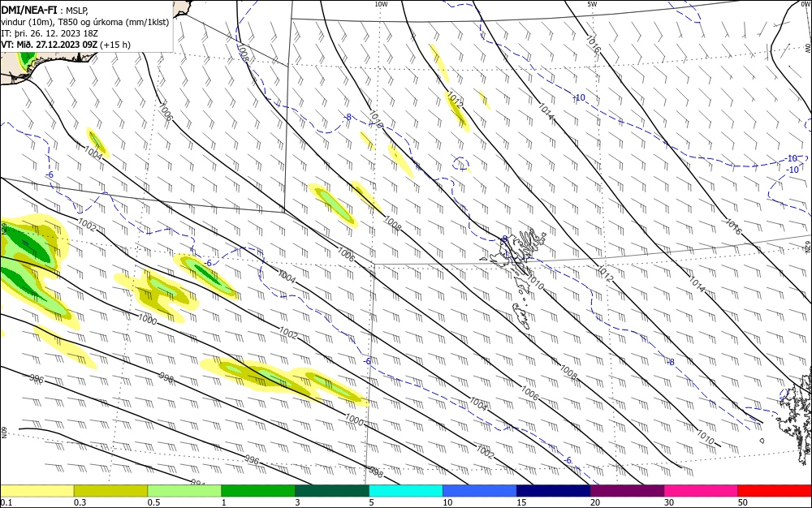
Task: Choose the navy 15–20 legend swatch
Action: coord(554,491)
